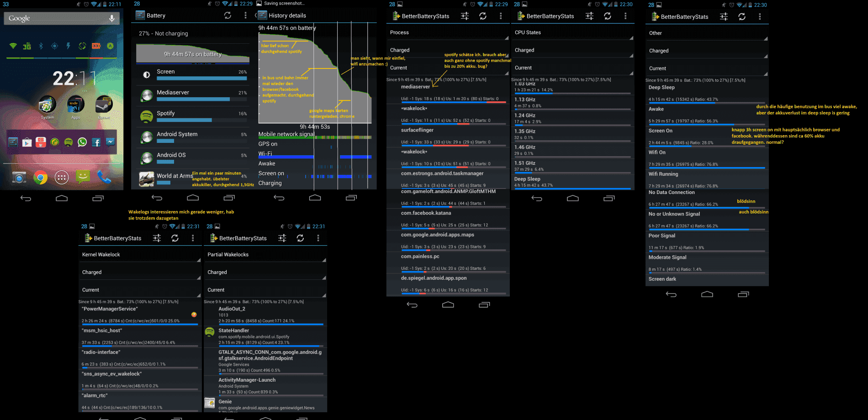Open the Spotify 16% battery usage entry
Screen dimensions: 868x420
pyautogui.click(x=193, y=116)
